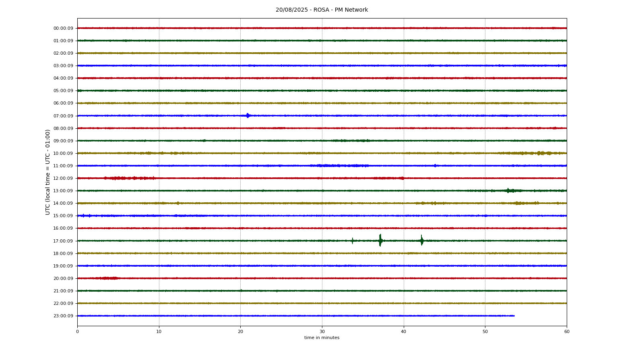Inspect the largest spike on the 17:00:09 trace

click(x=380, y=241)
